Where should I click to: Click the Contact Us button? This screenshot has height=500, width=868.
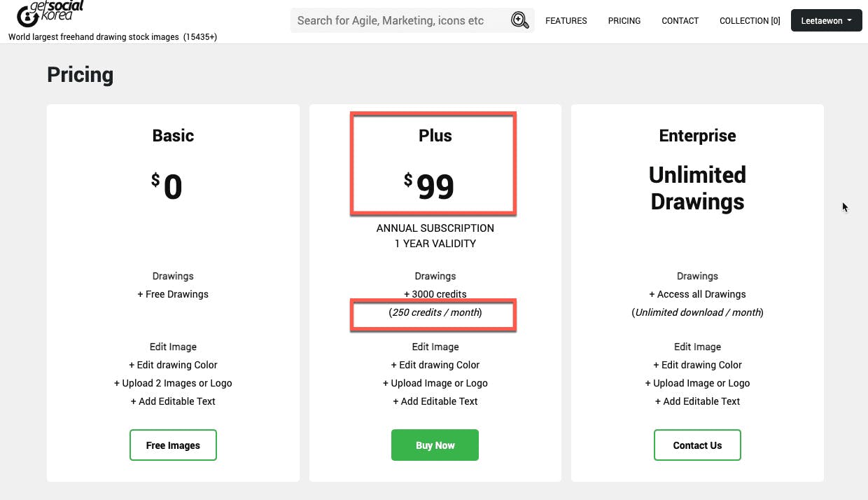[697, 445]
